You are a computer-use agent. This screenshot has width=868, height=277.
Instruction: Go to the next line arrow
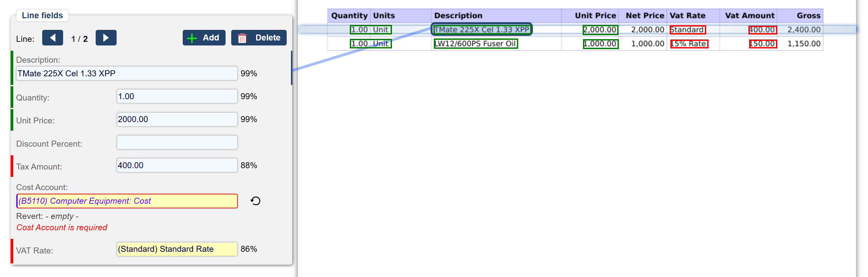106,38
